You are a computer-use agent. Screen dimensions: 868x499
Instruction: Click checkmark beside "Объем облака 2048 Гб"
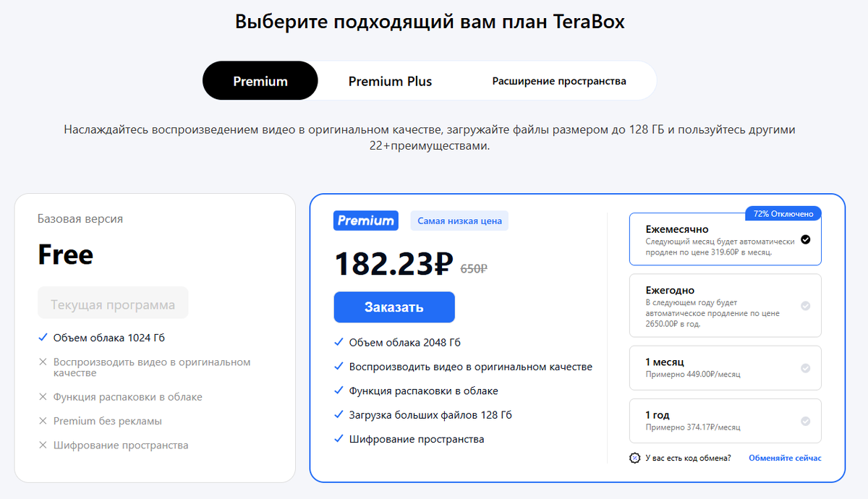click(339, 342)
